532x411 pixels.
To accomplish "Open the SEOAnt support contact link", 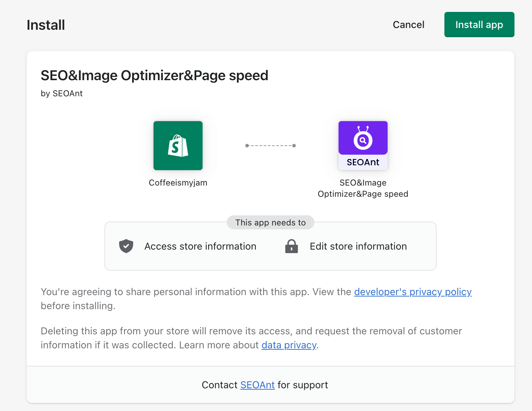I will (x=257, y=385).
